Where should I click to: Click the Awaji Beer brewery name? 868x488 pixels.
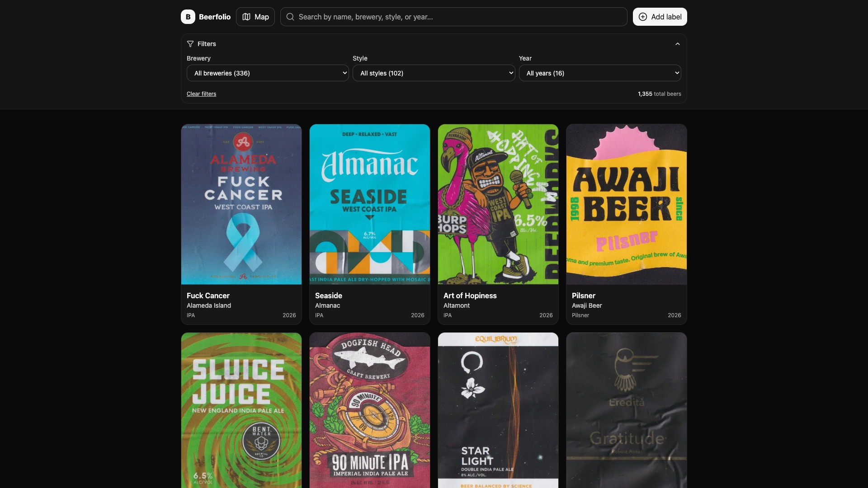click(587, 305)
